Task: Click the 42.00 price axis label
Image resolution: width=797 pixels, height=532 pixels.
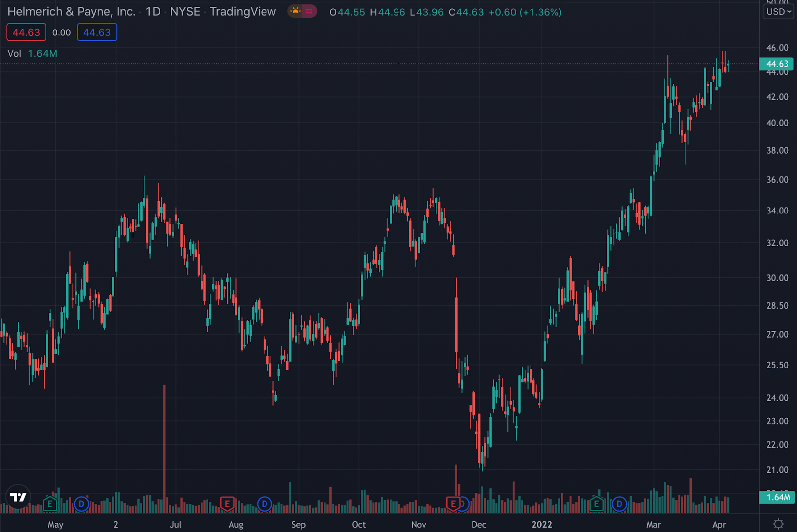Action: (x=777, y=97)
